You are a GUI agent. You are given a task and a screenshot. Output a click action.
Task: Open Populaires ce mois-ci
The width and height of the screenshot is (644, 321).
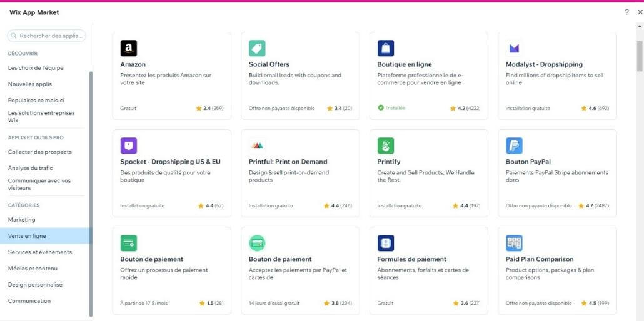(36, 100)
